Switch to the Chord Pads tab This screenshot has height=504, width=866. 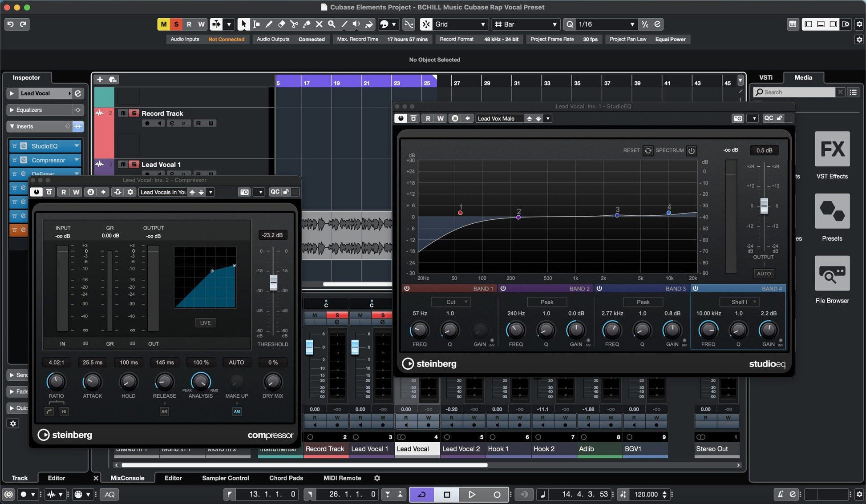286,478
